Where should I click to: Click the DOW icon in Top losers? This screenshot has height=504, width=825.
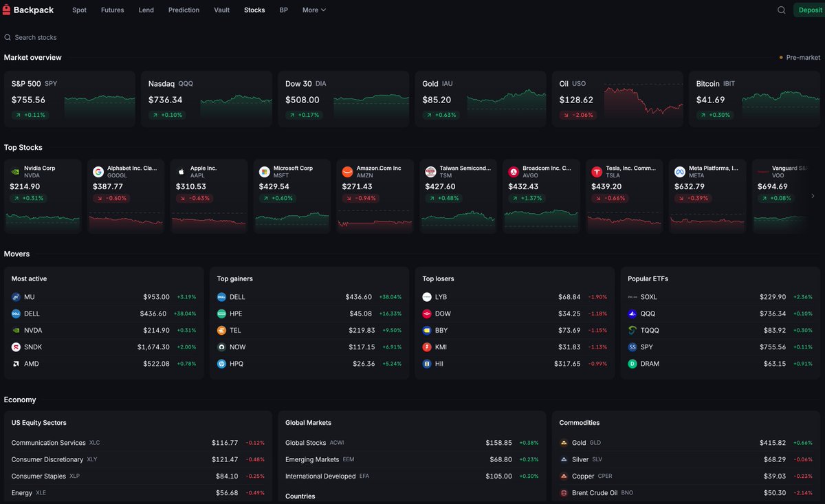click(x=427, y=314)
